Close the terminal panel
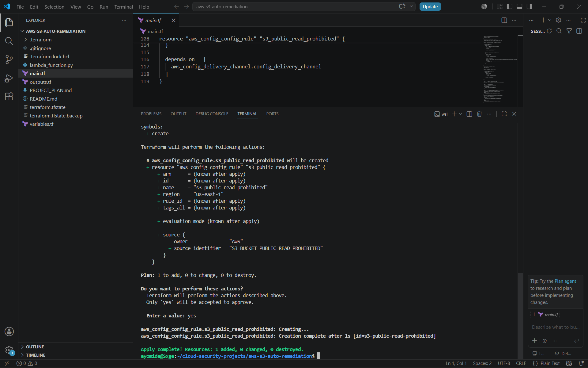This screenshot has height=368, width=588. pyautogui.click(x=514, y=114)
